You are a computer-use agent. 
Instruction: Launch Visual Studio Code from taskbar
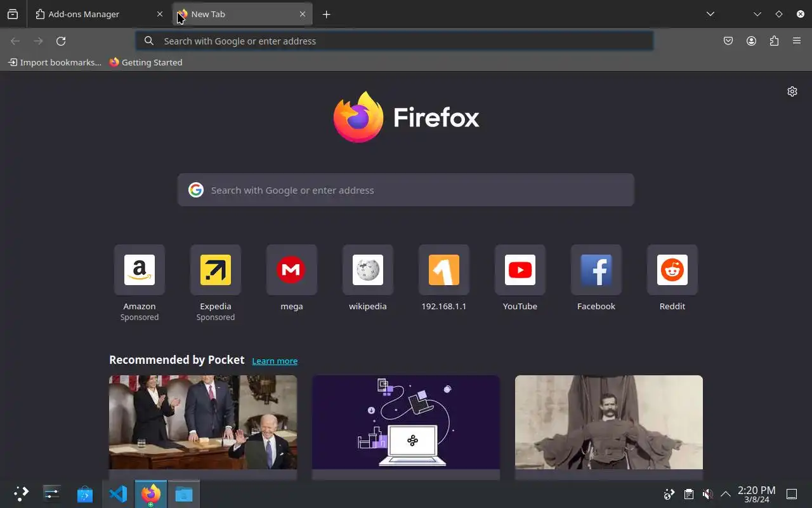118,493
